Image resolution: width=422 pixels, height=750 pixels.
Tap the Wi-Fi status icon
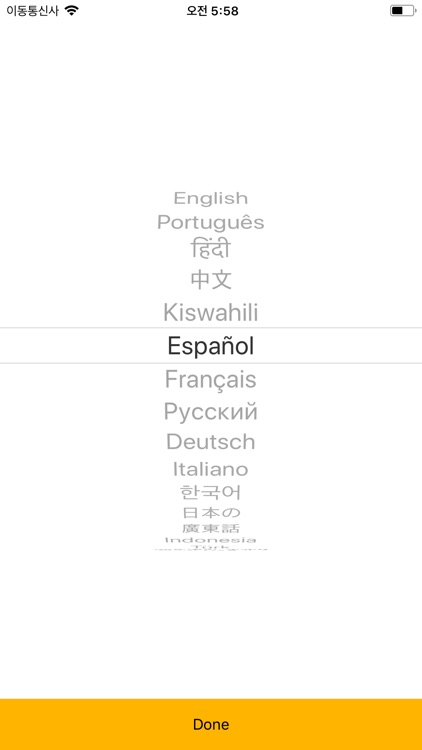pyautogui.click(x=72, y=11)
